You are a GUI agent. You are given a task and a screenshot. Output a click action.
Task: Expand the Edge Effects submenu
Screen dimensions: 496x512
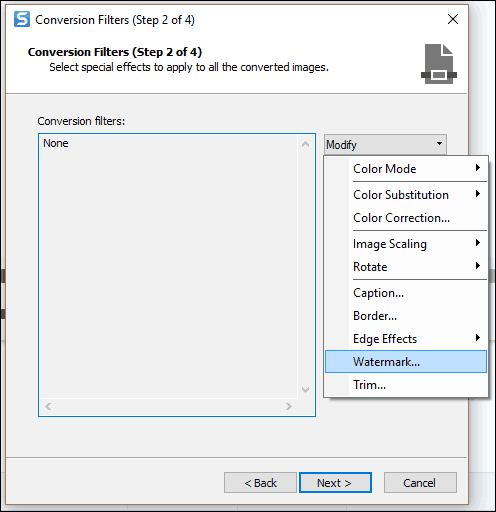(406, 339)
